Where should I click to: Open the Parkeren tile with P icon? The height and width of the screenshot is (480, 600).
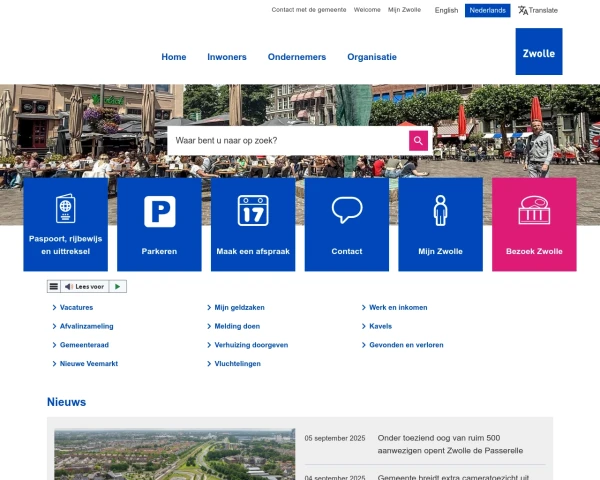point(159,224)
